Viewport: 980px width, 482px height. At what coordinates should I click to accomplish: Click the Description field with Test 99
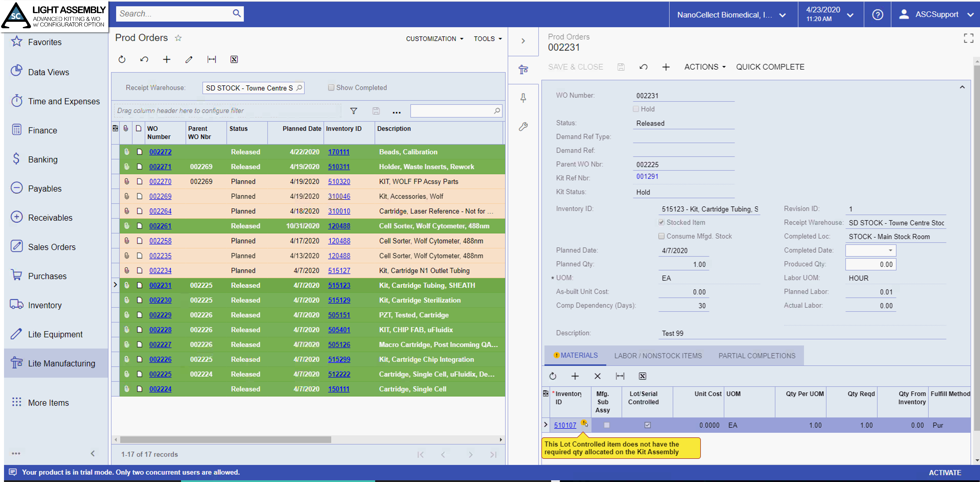point(802,333)
